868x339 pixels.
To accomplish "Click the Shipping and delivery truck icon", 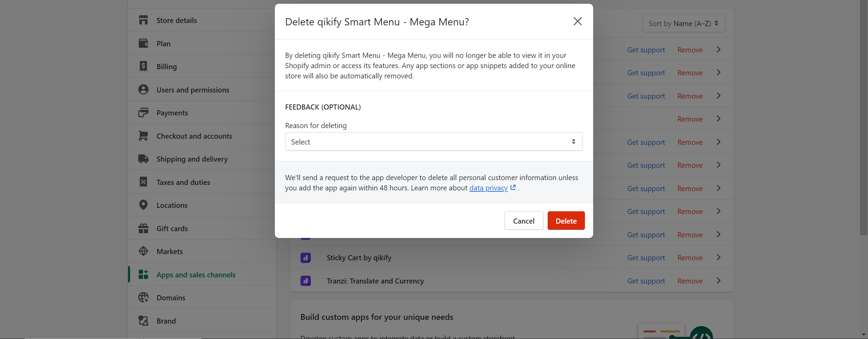I will [143, 159].
